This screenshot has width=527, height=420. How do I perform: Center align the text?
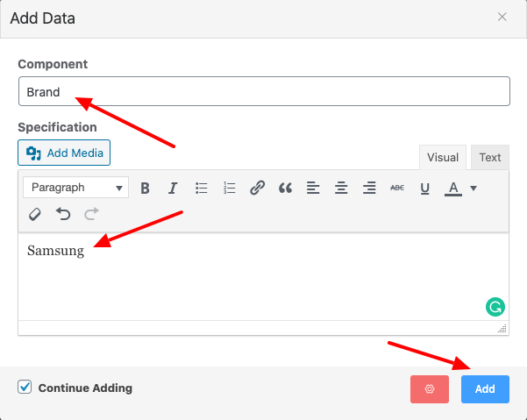coord(341,188)
